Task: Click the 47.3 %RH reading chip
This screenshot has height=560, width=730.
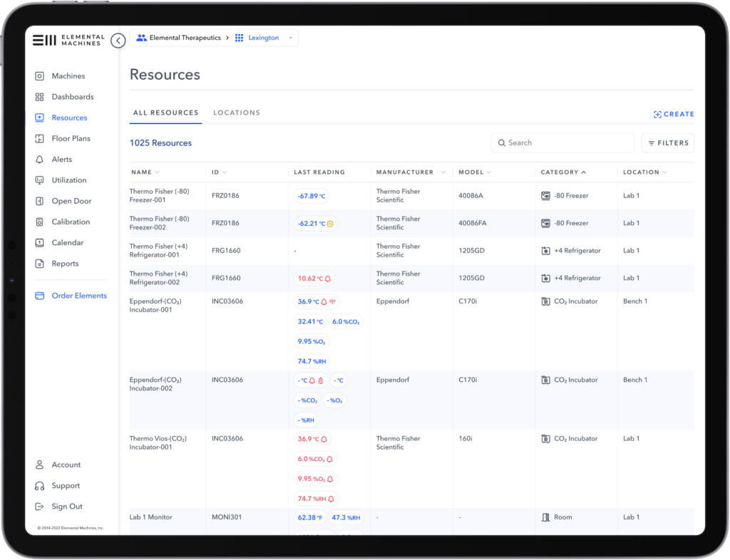Action: 346,518
